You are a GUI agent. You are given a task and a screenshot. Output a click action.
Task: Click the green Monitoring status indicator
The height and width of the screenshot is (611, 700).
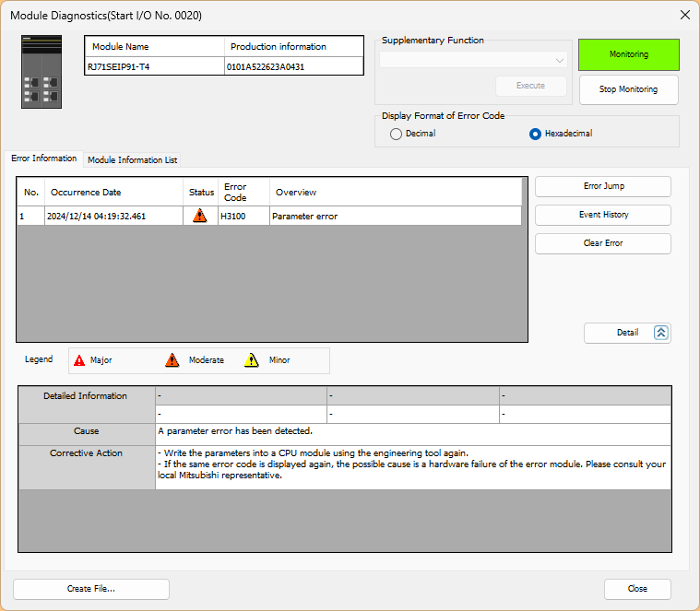tap(628, 54)
